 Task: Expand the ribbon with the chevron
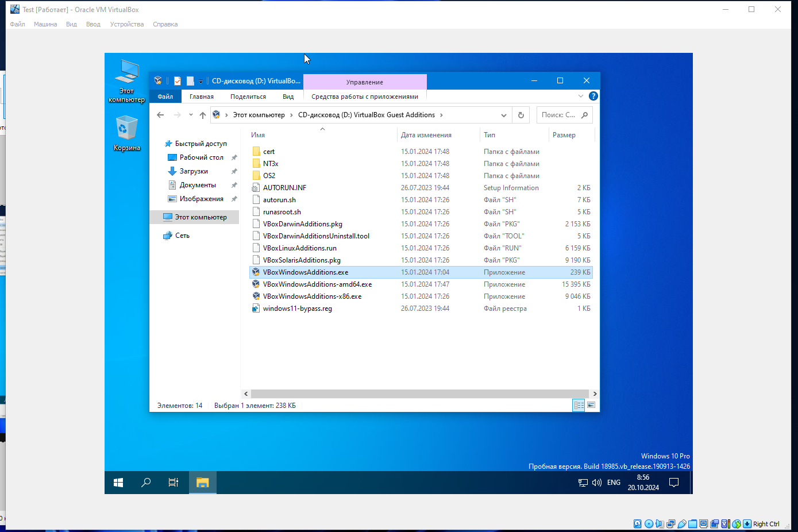point(581,96)
